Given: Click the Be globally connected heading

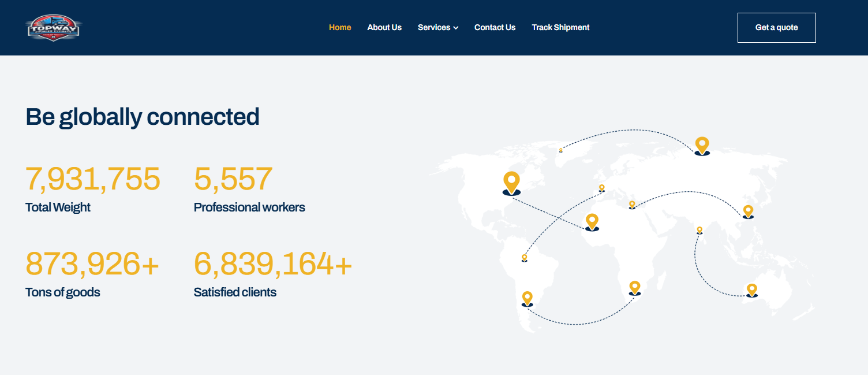Looking at the screenshot, I should coord(143,117).
